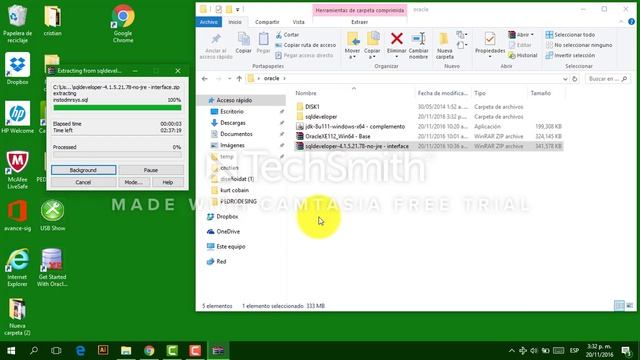The height and width of the screenshot is (360, 640).
Task: Cancel the WinRAR extraction
Action: 83,182
